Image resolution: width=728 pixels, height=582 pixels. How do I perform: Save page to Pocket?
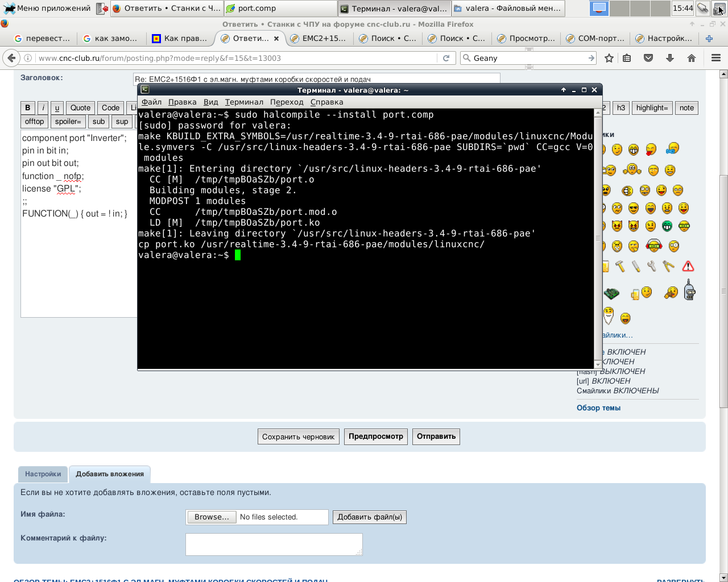(x=648, y=58)
